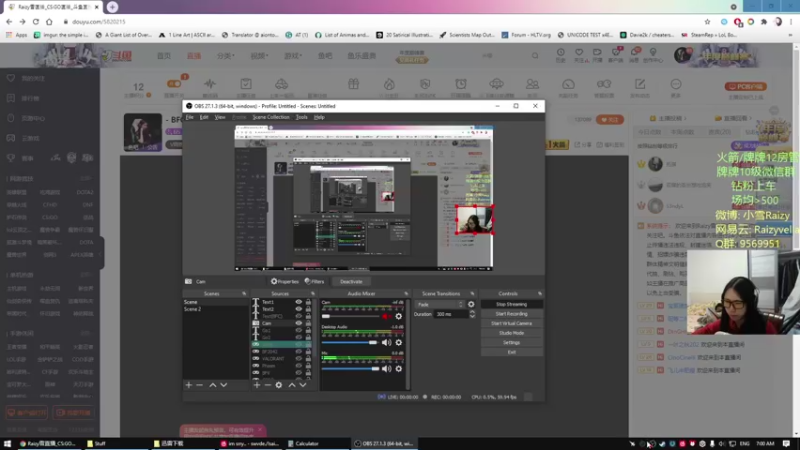800x450 pixels.
Task: Open transition properties gear icon
Action: [471, 305]
